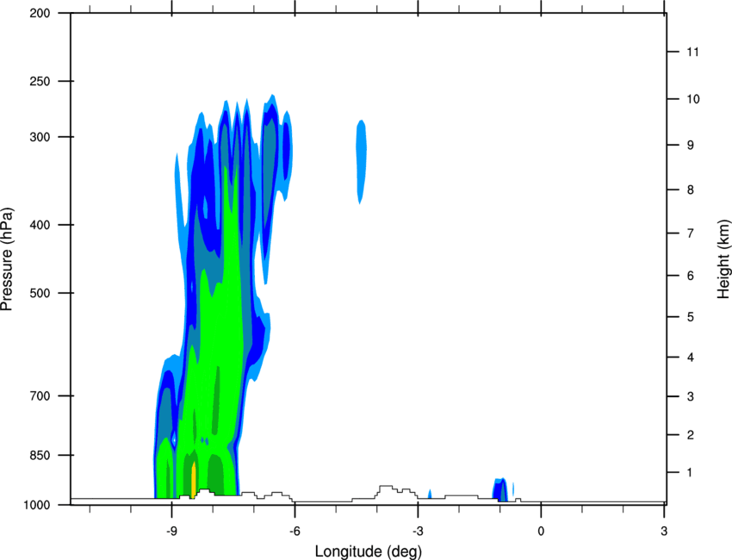This screenshot has height=560, width=732.
Task: Click pressure tick label 500
Action: point(40,293)
